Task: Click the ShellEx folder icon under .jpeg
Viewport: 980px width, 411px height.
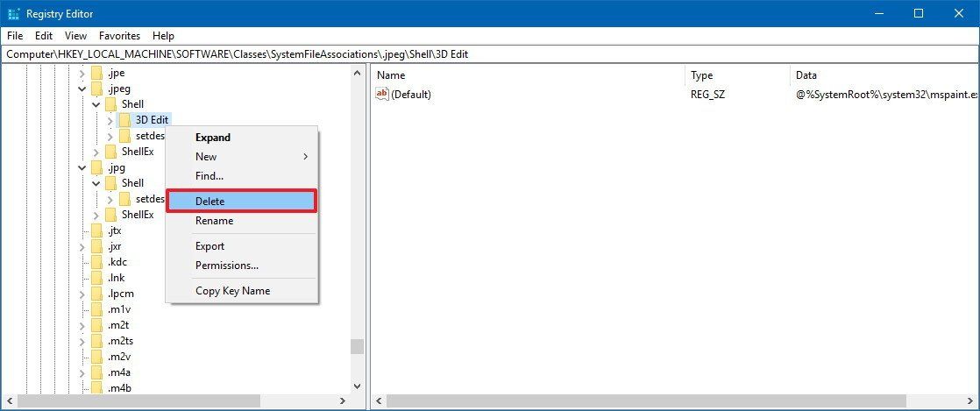Action: (x=110, y=152)
